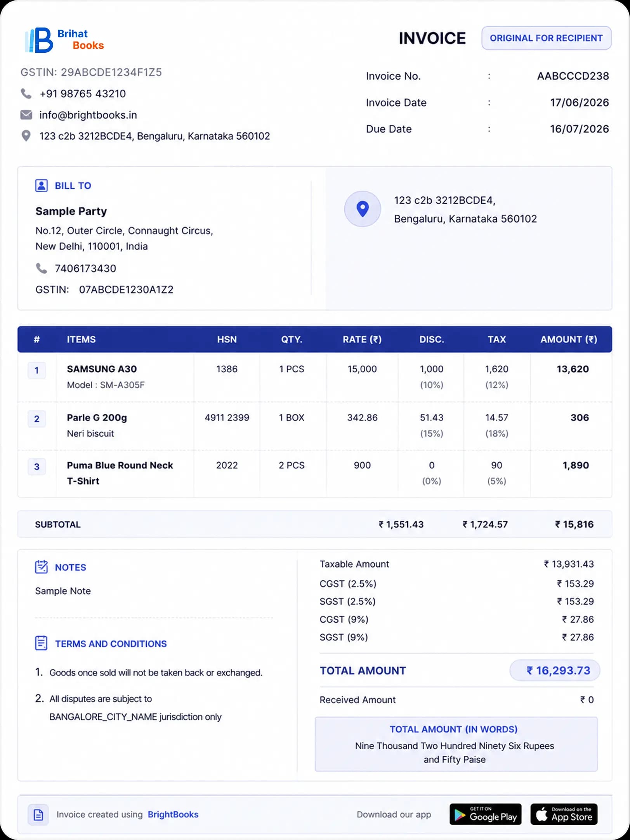This screenshot has width=630, height=840.
Task: Click row number badge 1
Action: [x=37, y=370]
